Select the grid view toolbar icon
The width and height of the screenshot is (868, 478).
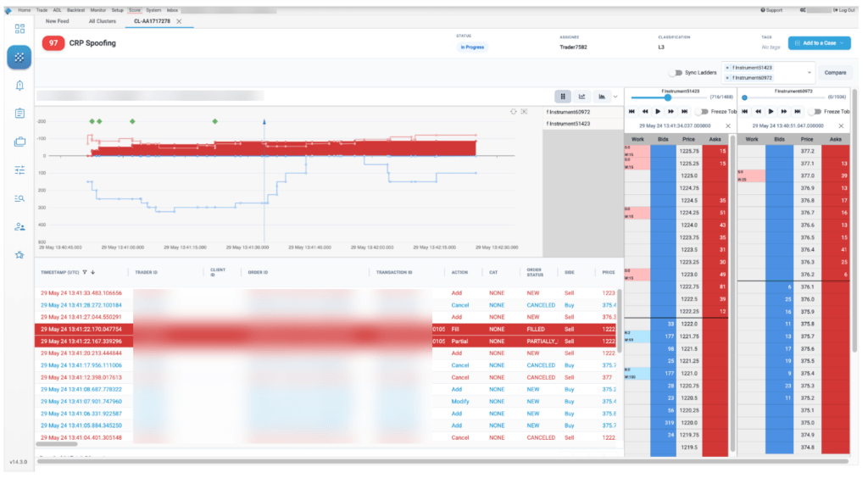tap(563, 97)
